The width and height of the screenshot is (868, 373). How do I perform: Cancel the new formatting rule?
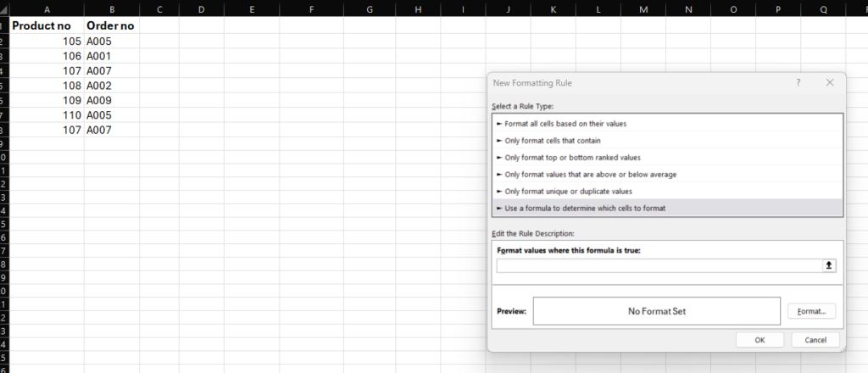coord(815,340)
